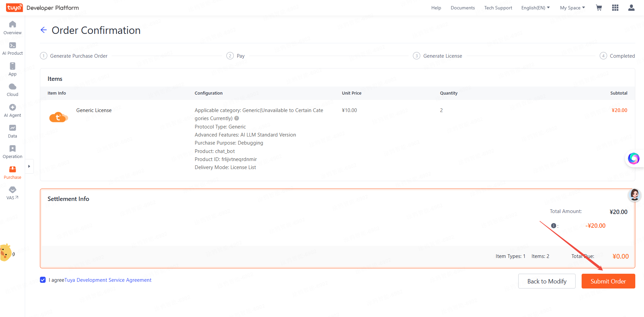Click the Purchase Purpose: Debugging line
The image size is (644, 317).
pos(229,143)
